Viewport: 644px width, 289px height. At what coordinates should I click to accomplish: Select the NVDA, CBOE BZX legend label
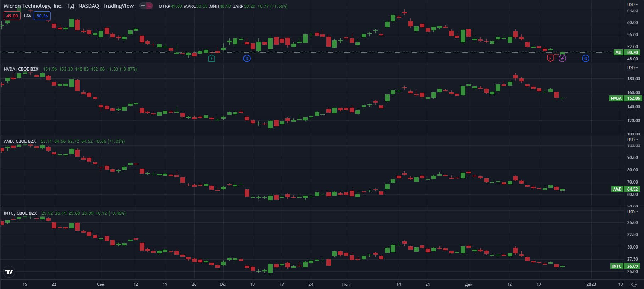click(x=21, y=69)
